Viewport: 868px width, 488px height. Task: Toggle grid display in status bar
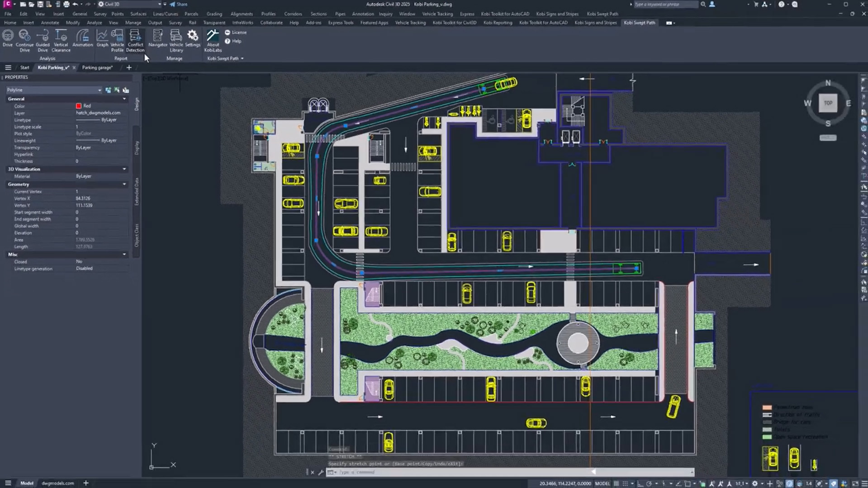(616, 483)
